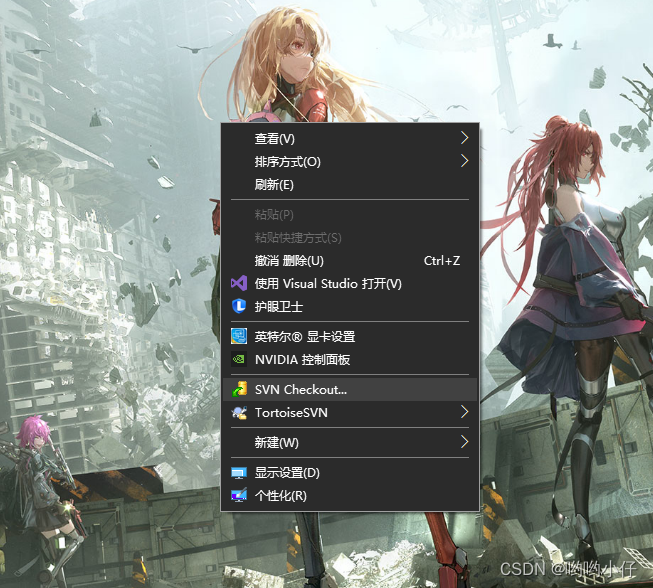Click the Ctrl+Z shortcut text
653x588 pixels.
click(442, 261)
